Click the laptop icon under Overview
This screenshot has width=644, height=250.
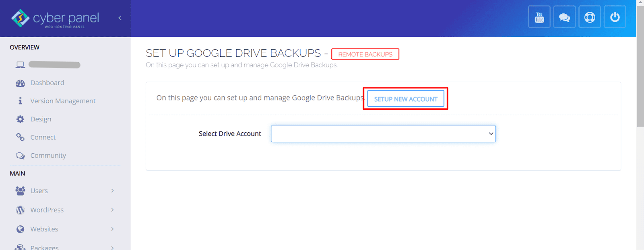point(20,65)
